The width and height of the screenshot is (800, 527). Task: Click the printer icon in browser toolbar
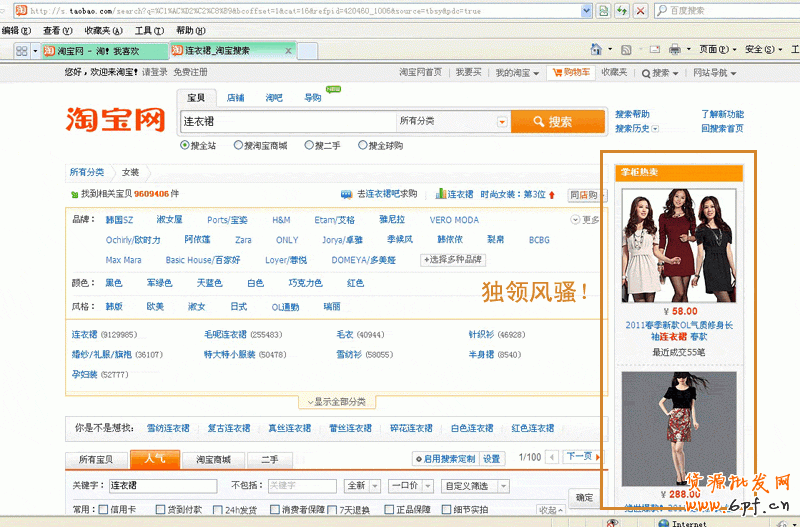point(675,49)
